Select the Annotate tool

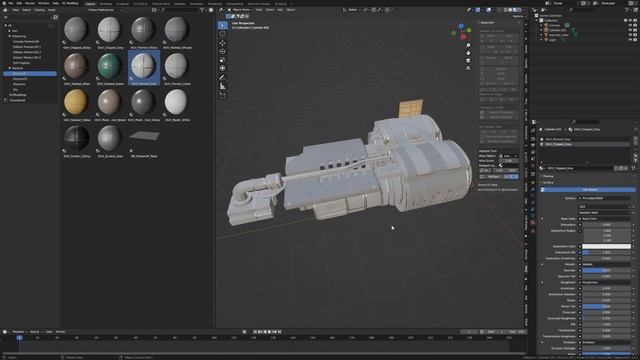click(x=222, y=78)
